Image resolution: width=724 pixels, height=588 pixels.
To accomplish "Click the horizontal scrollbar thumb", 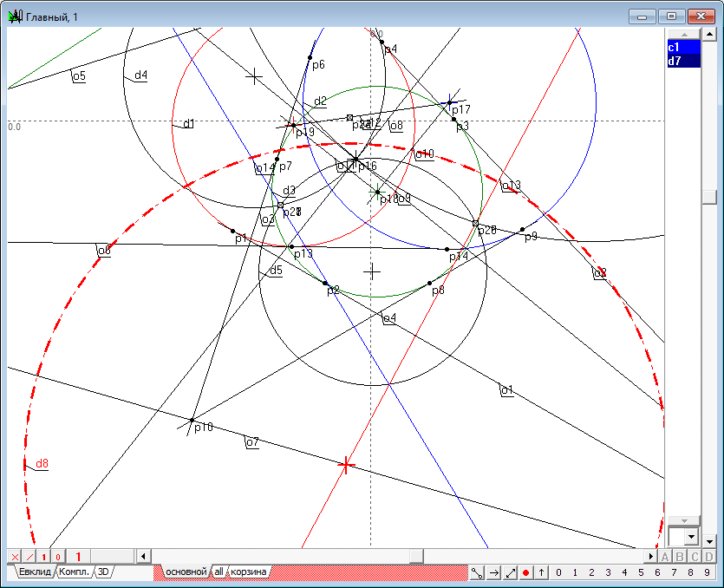I will point(416,556).
